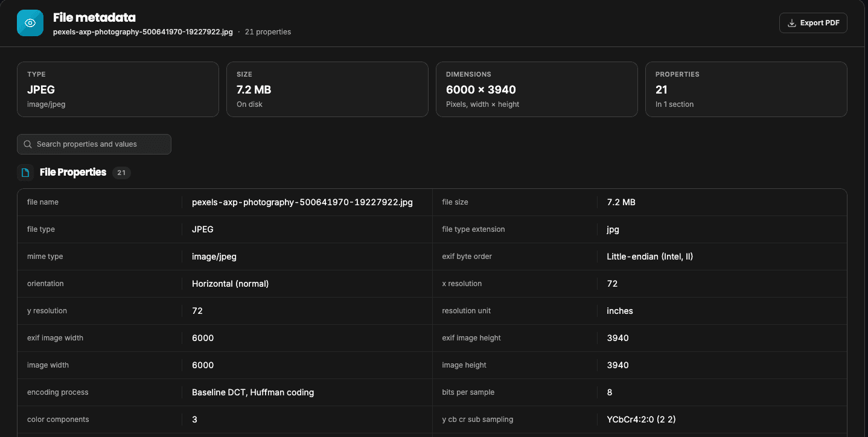Image resolution: width=868 pixels, height=437 pixels.
Task: Click the 21 count badge beside File Properties
Action: pos(121,173)
